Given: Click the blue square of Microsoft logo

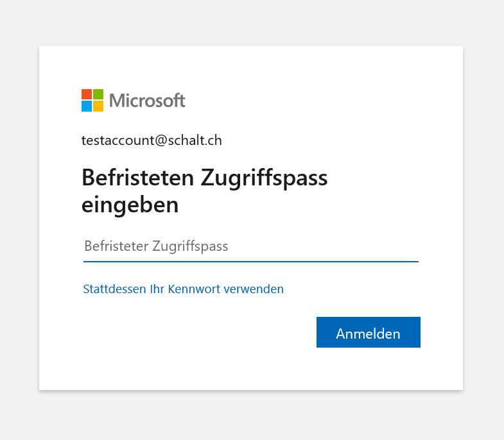Looking at the screenshot, I should point(87,106).
